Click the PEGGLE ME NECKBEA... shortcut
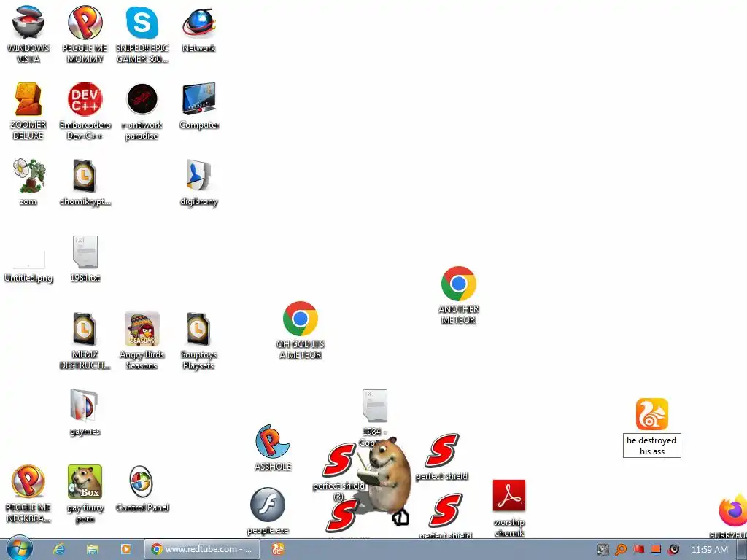This screenshot has height=560, width=747. click(28, 481)
